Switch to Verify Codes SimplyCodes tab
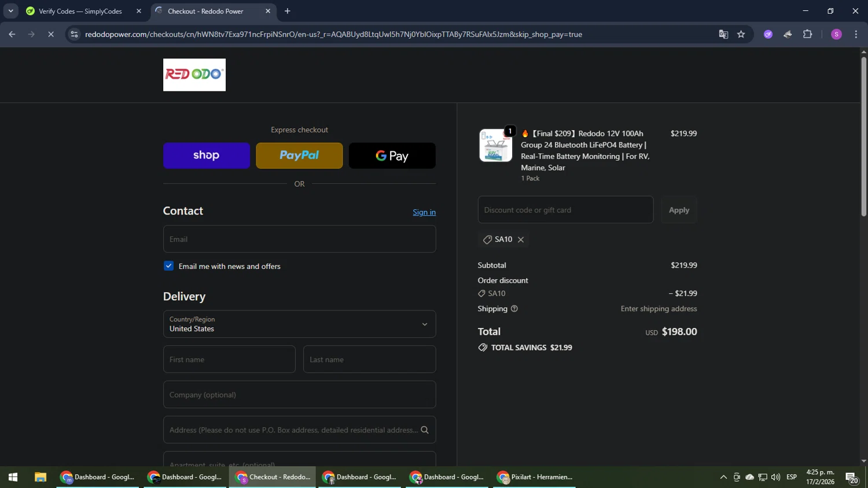This screenshot has width=868, height=488. pos(80,11)
